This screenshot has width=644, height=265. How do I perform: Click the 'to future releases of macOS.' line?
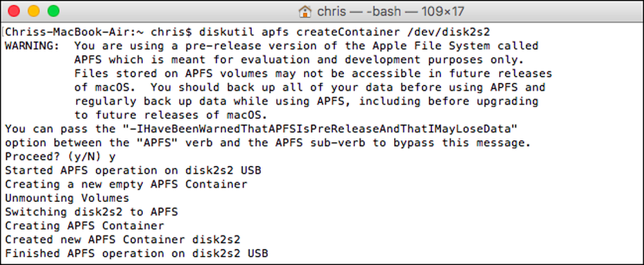tap(171, 114)
